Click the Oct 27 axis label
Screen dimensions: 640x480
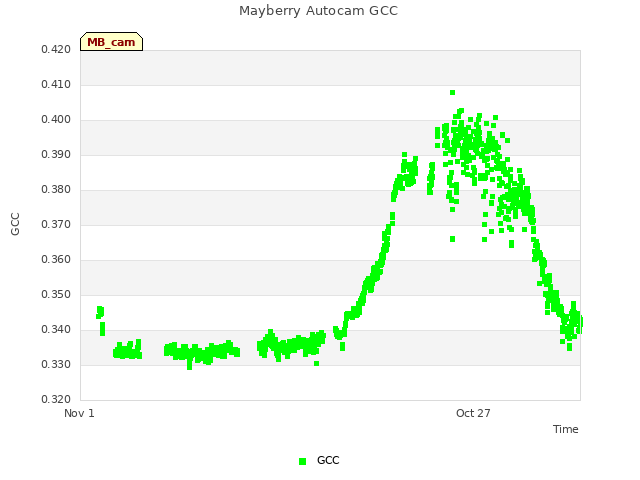[x=473, y=413]
